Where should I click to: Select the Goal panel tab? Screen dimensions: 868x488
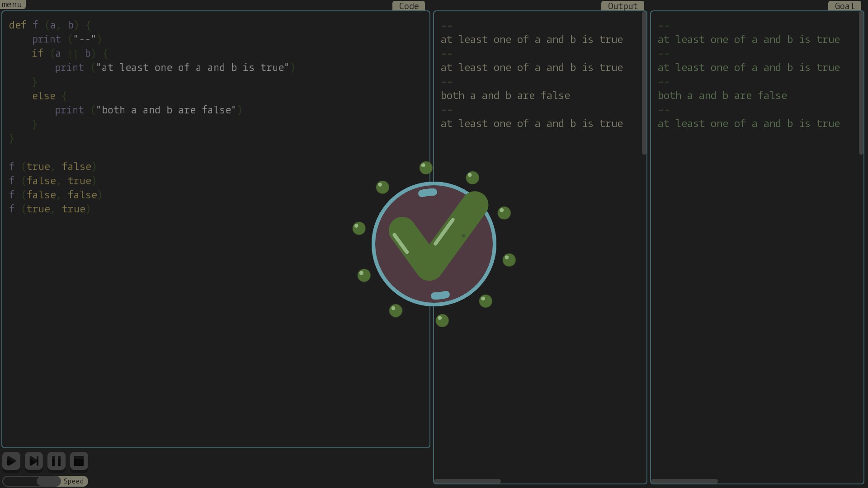pyautogui.click(x=844, y=6)
